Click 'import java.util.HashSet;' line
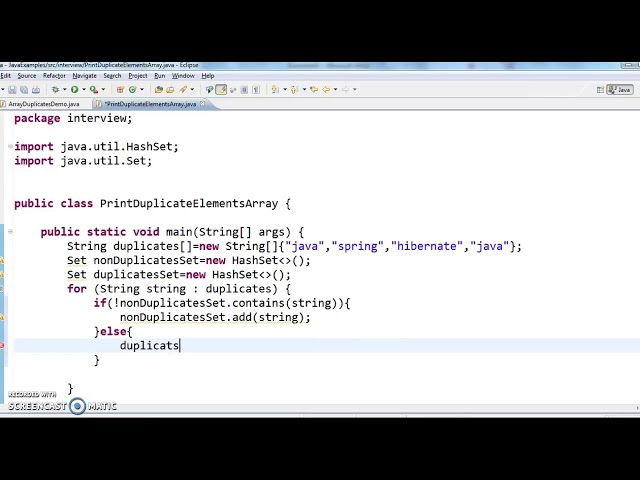640x480 pixels. pos(96,147)
